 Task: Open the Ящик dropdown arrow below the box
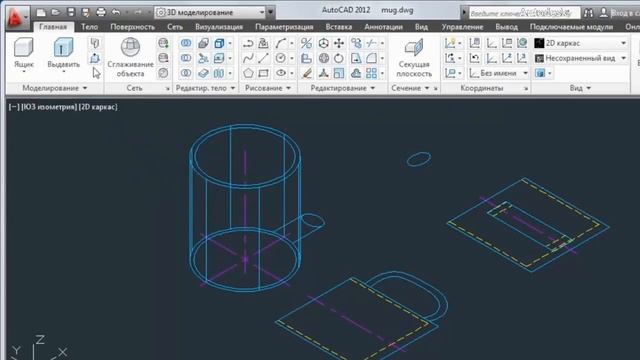click(x=23, y=72)
